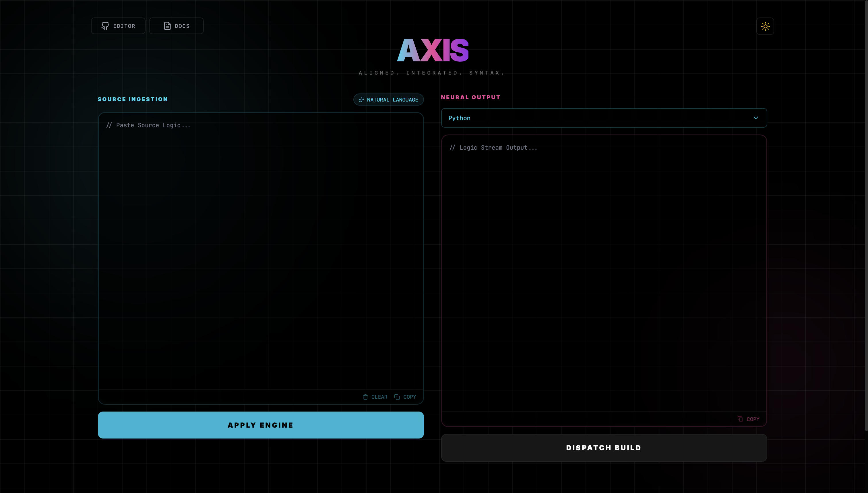Click the gradient AXIS logo heading

pos(433,51)
